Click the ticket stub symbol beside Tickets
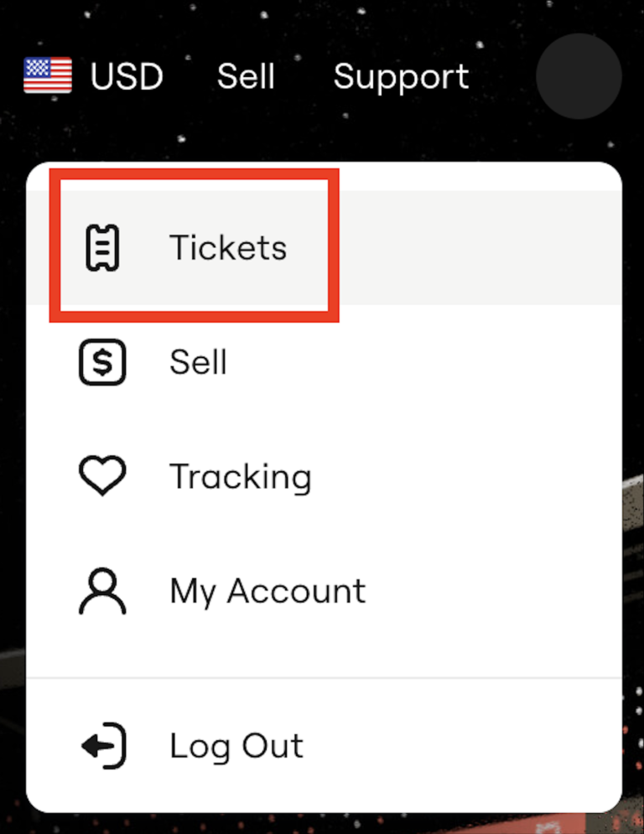 pos(101,246)
